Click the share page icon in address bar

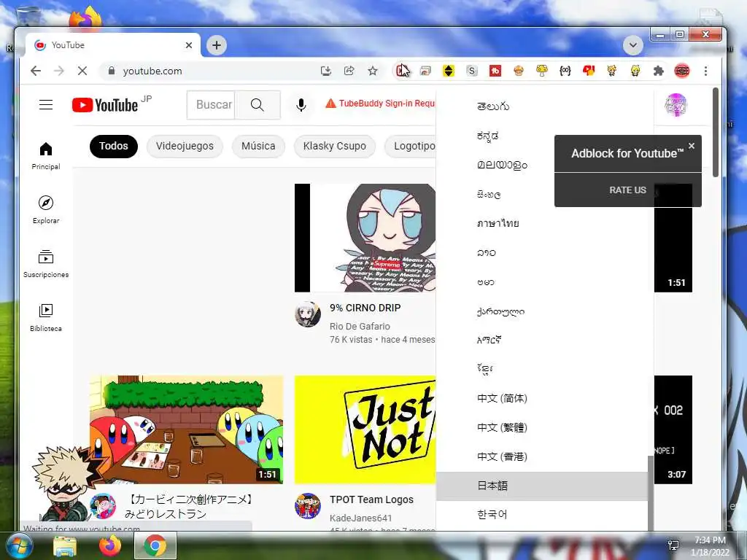point(349,71)
